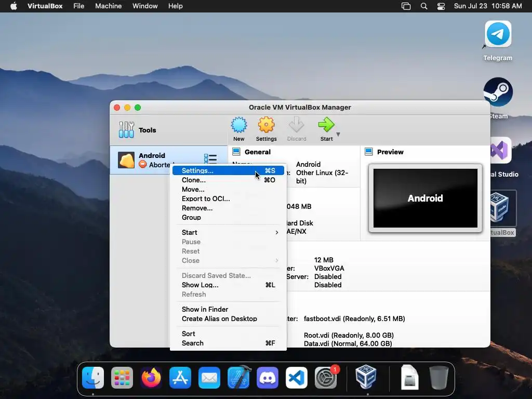Click the General section monitor icon

236,152
